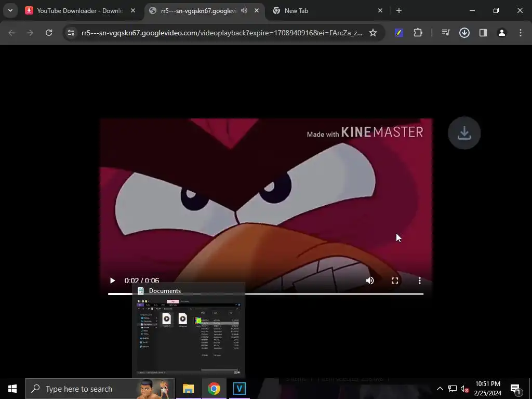Open a new browser tab
This screenshot has width=532, height=399.
(399, 10)
